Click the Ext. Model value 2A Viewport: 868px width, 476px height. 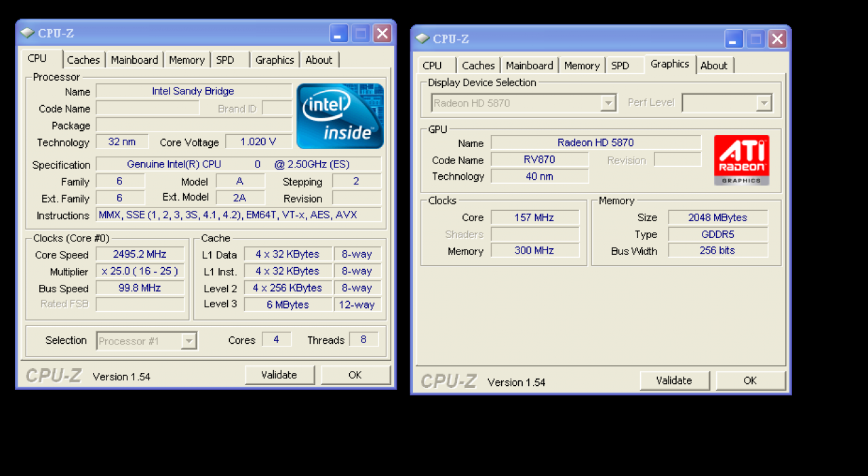click(x=240, y=197)
